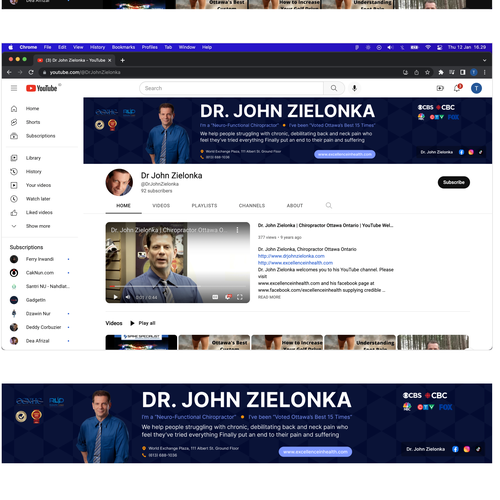
Task: Click the share page icon in address bar
Action: 416,72
